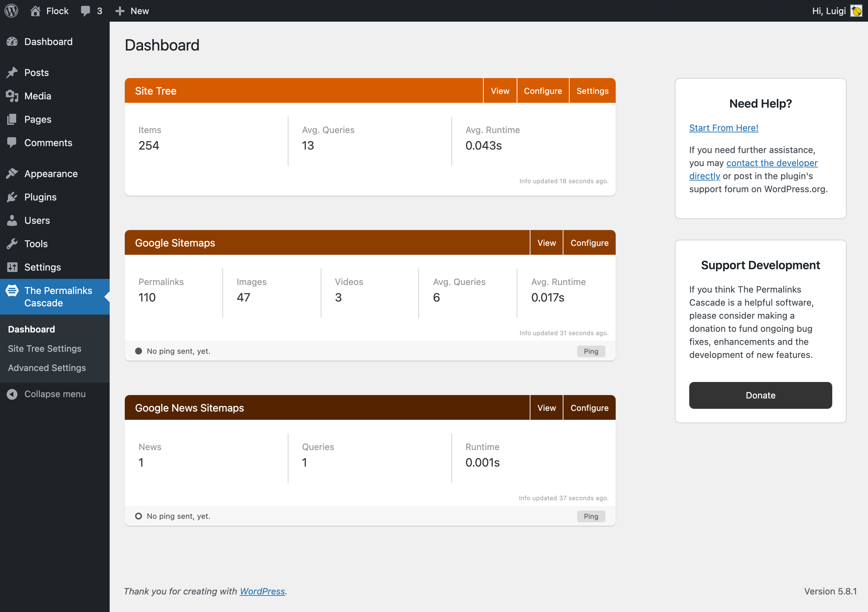Configure Google News Sitemaps
The width and height of the screenshot is (868, 612).
point(589,408)
